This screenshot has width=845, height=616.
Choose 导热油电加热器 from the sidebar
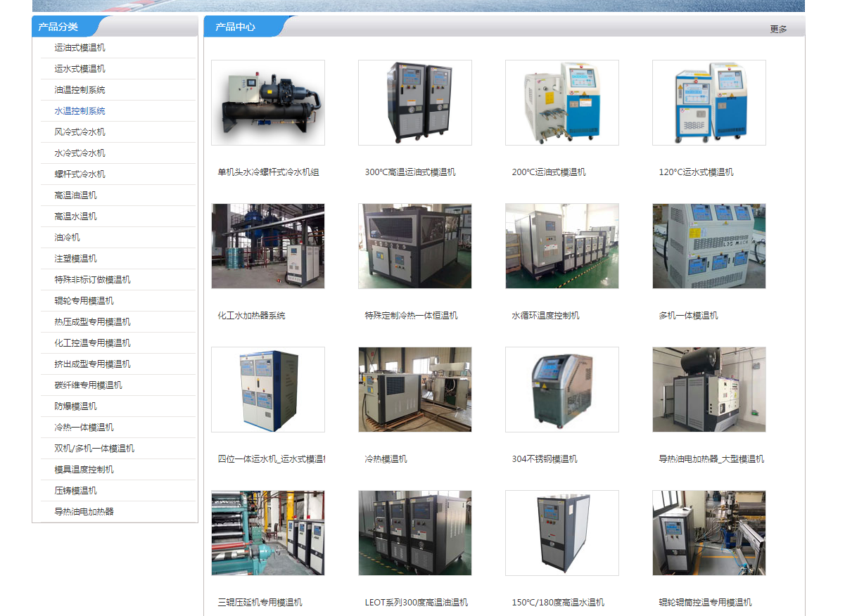tap(84, 512)
